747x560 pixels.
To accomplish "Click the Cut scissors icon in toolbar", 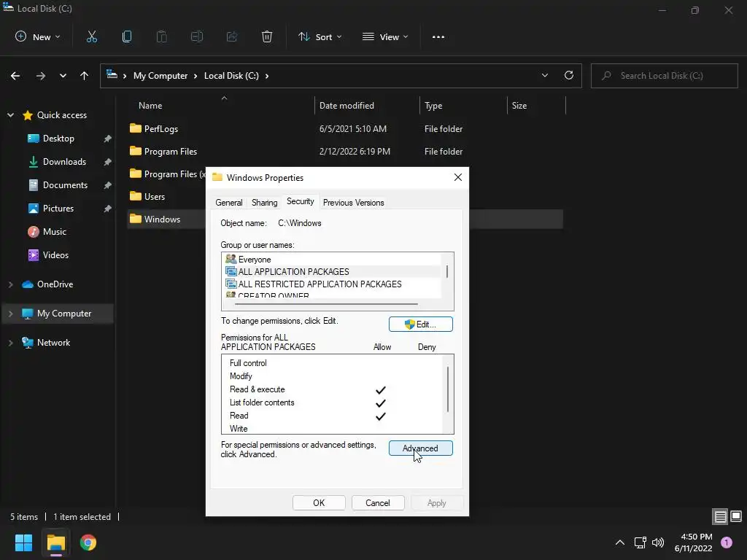I will 91,36.
